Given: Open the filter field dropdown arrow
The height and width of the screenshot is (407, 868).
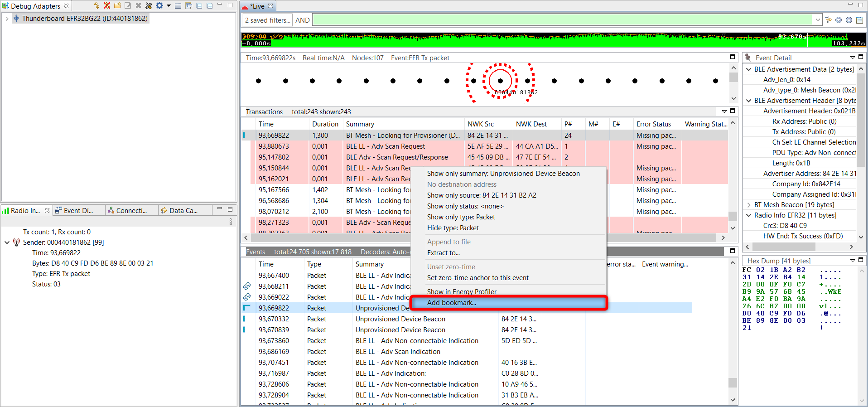Looking at the screenshot, I should pyautogui.click(x=818, y=20).
